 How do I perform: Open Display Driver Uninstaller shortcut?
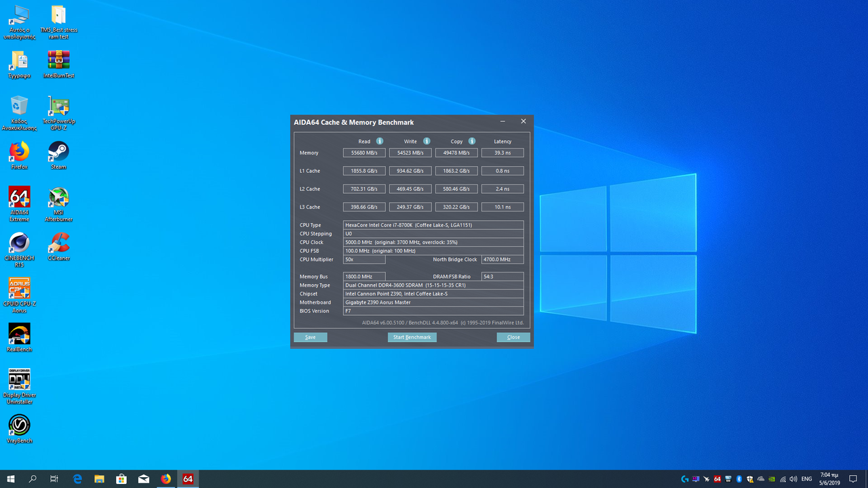click(19, 386)
